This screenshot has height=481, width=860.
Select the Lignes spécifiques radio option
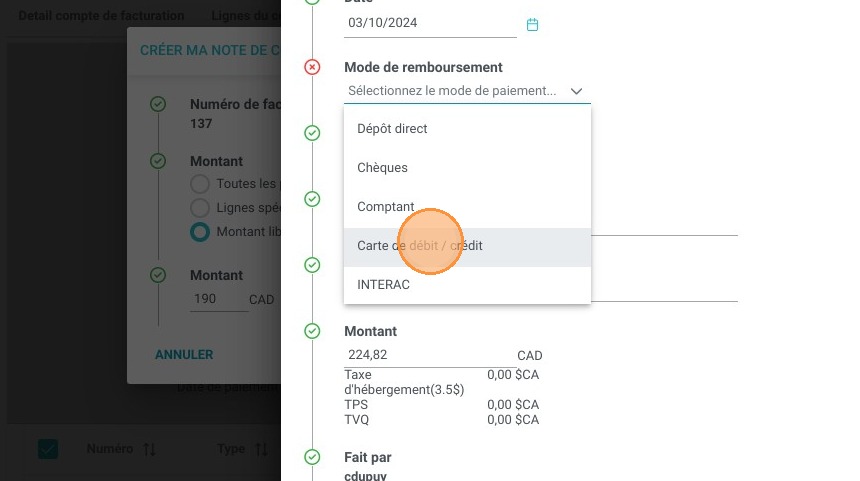point(200,208)
